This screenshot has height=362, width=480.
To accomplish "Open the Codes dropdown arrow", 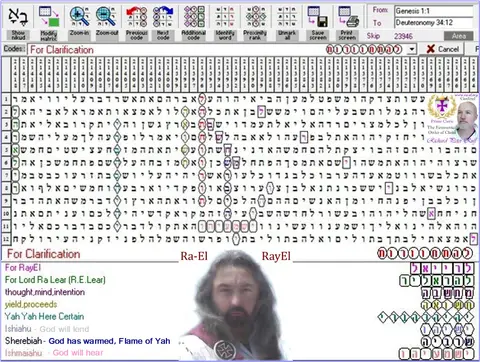I will 412,49.
